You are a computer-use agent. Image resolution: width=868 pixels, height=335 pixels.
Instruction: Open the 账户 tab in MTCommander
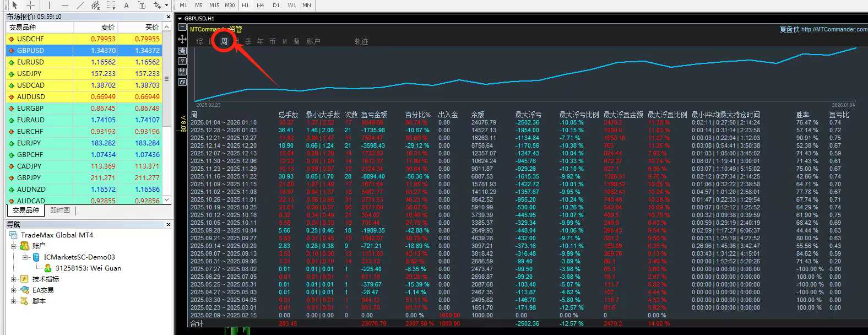click(x=313, y=41)
